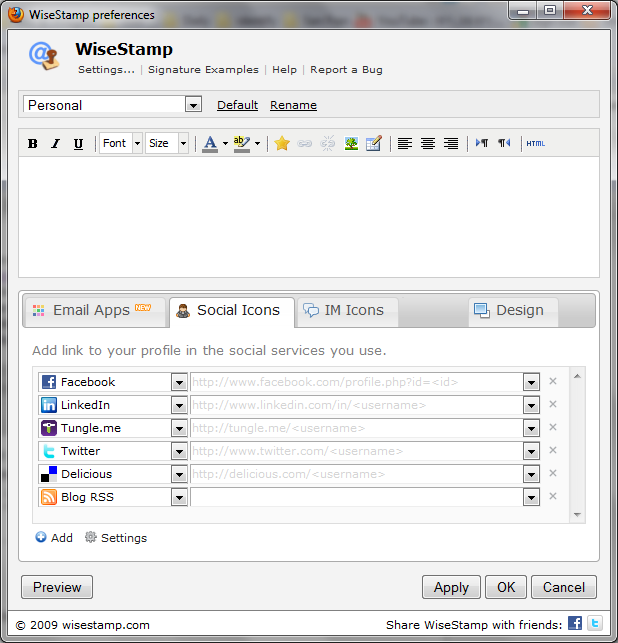Screen dimensions: 618x643
Task: Toggle italic formatting
Action: 55,144
